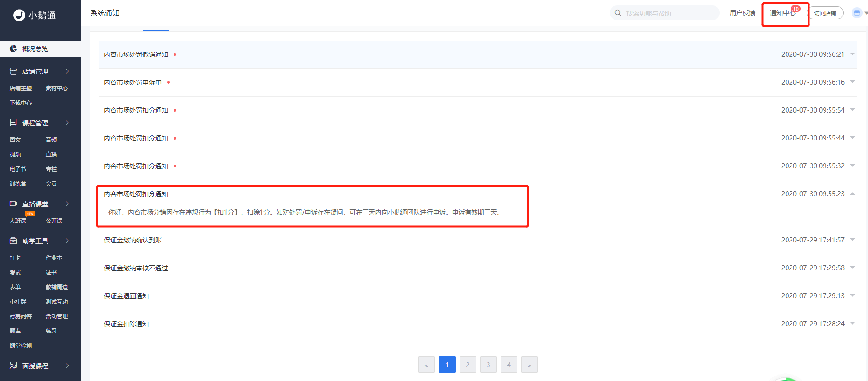Open 表单 in the sidebar
This screenshot has width=868, height=381.
click(15, 287)
